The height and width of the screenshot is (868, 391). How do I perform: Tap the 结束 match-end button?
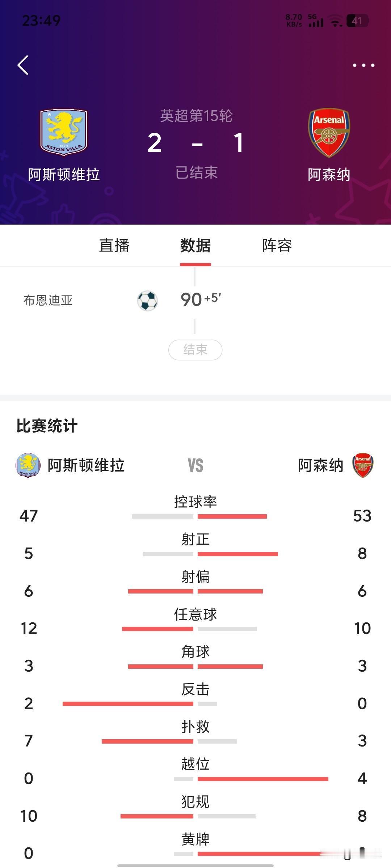[195, 350]
